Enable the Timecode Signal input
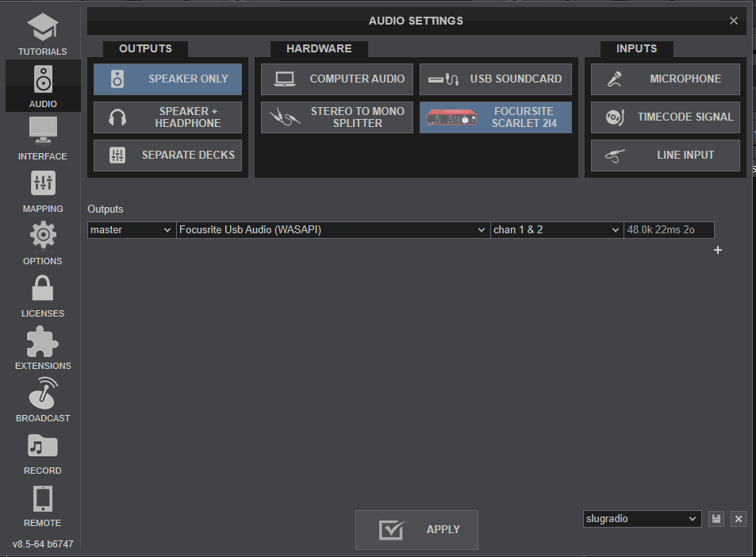The width and height of the screenshot is (756, 557). [x=666, y=117]
